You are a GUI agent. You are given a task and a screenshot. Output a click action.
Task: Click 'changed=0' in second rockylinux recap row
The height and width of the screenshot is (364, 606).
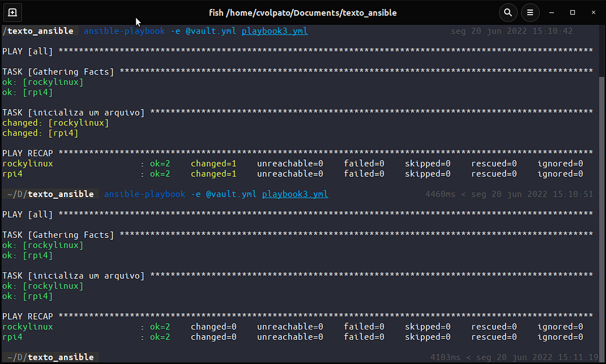click(x=213, y=327)
